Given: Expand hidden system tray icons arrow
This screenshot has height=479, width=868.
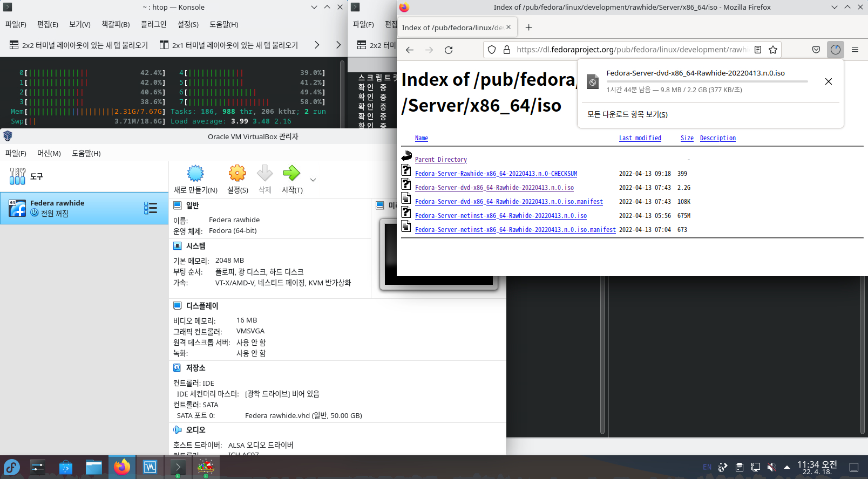Looking at the screenshot, I should tap(787, 467).
